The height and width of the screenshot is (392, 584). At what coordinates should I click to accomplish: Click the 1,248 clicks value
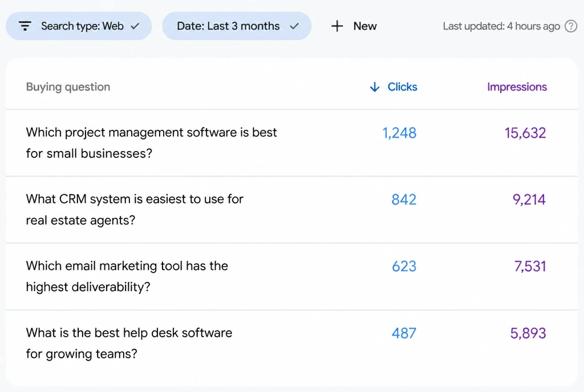point(399,133)
